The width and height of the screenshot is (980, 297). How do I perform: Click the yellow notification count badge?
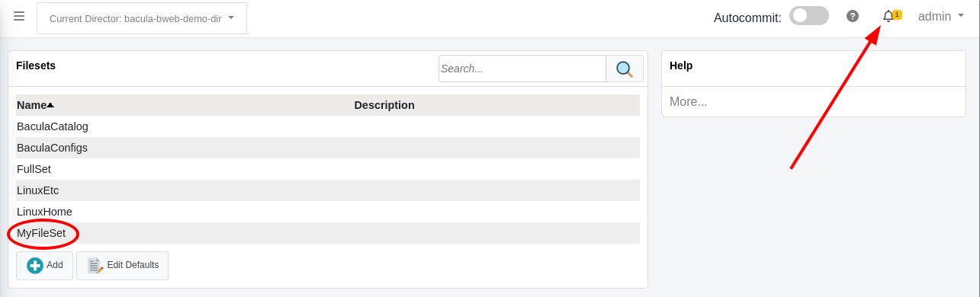point(897,14)
